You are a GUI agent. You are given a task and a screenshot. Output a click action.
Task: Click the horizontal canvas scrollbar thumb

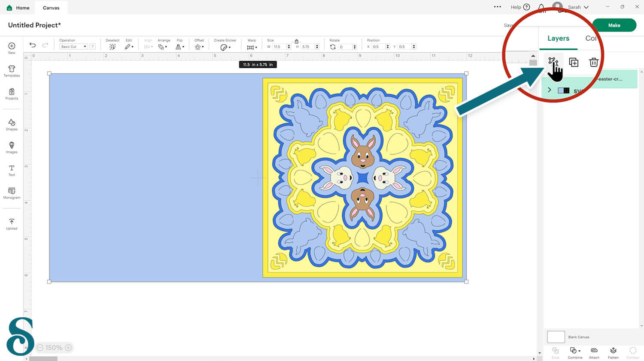pyautogui.click(x=43, y=359)
